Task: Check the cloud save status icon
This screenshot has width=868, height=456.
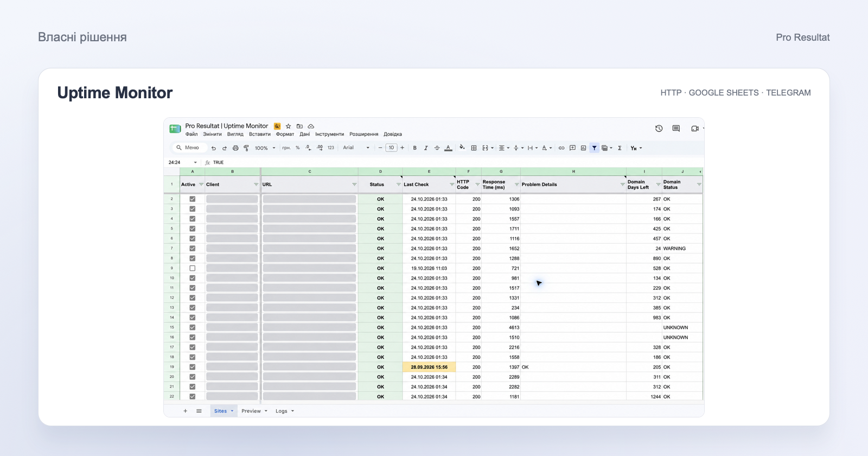Action: tap(311, 126)
